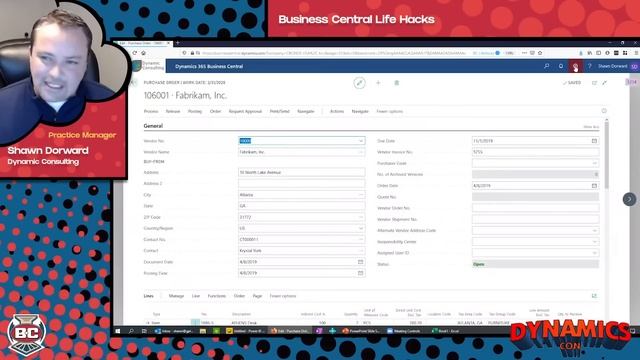Click the browser bookmark star icon
The height and width of the screenshot is (360, 640).
click(x=540, y=53)
